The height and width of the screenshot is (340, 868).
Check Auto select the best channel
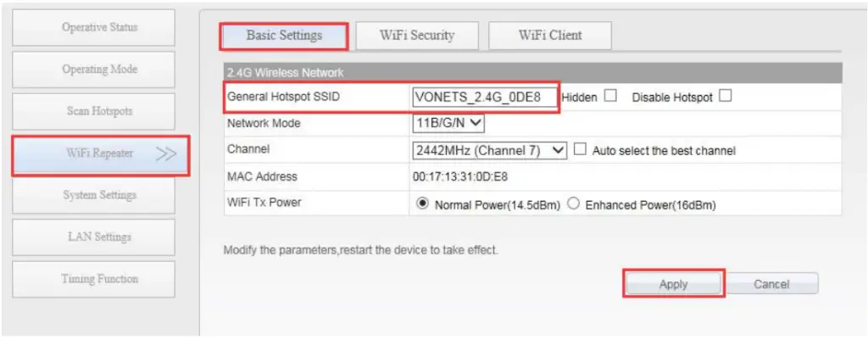pos(580,149)
